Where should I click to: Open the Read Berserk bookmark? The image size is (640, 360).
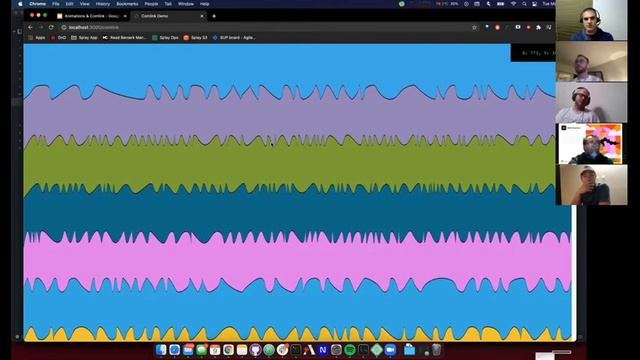point(124,38)
